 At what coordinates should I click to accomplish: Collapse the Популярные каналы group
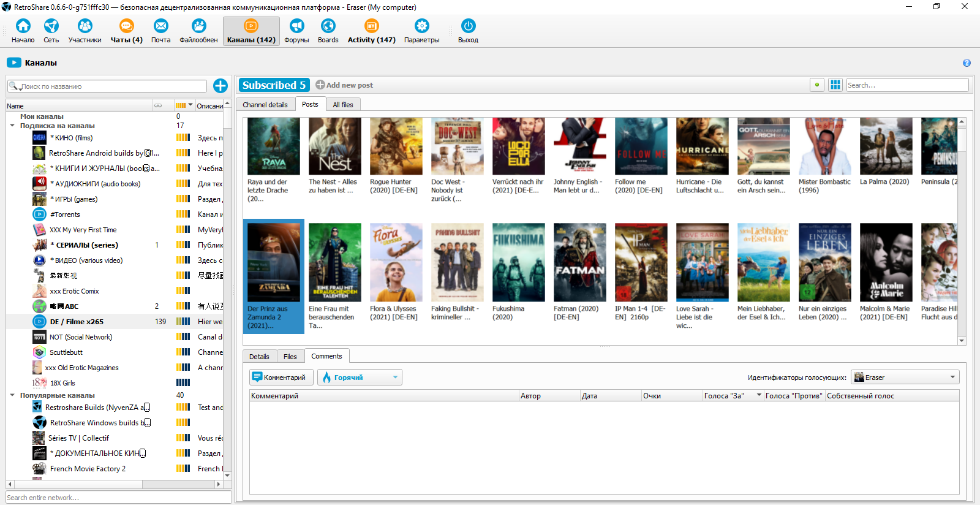[x=12, y=395]
